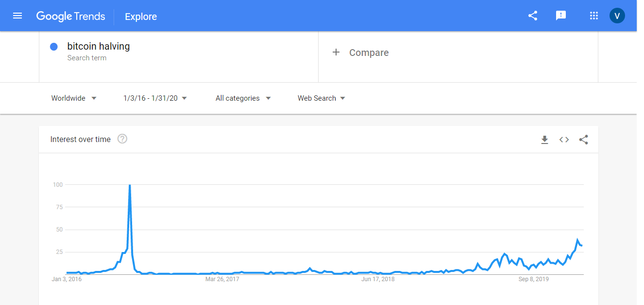
Task: Open the send feedback icon
Action: click(x=561, y=16)
